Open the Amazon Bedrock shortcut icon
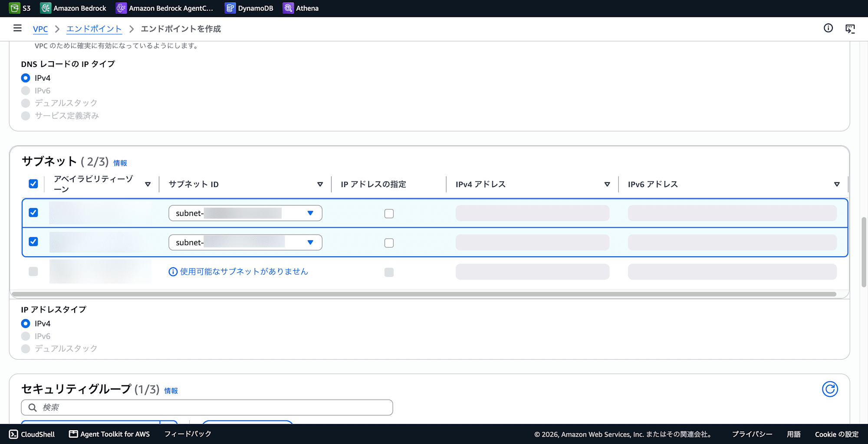The height and width of the screenshot is (444, 868). (46, 8)
